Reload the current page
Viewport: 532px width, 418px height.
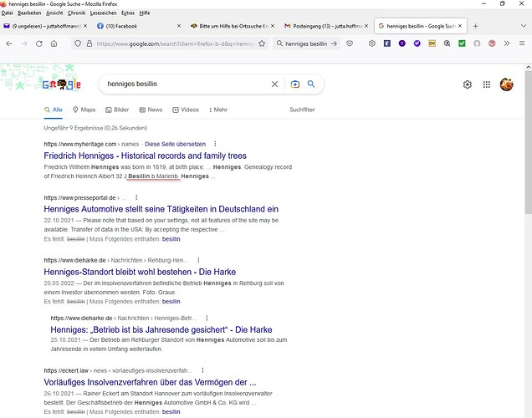[39, 43]
